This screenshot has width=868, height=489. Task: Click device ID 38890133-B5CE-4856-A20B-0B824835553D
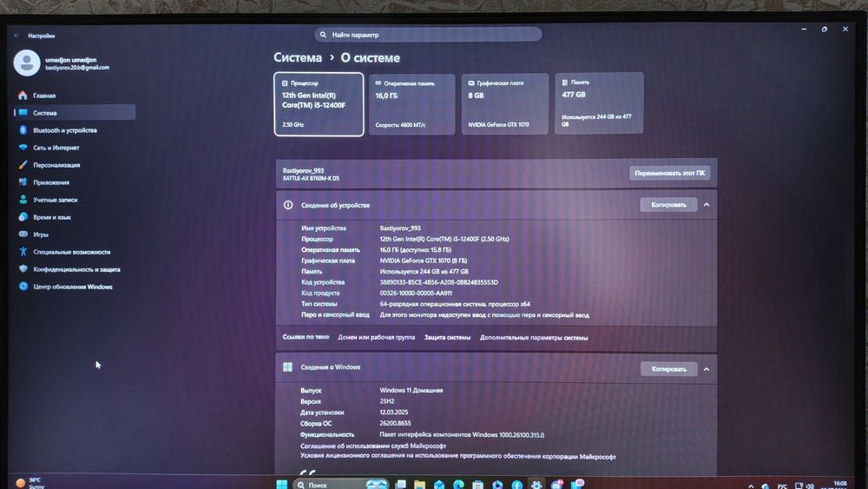tap(439, 282)
